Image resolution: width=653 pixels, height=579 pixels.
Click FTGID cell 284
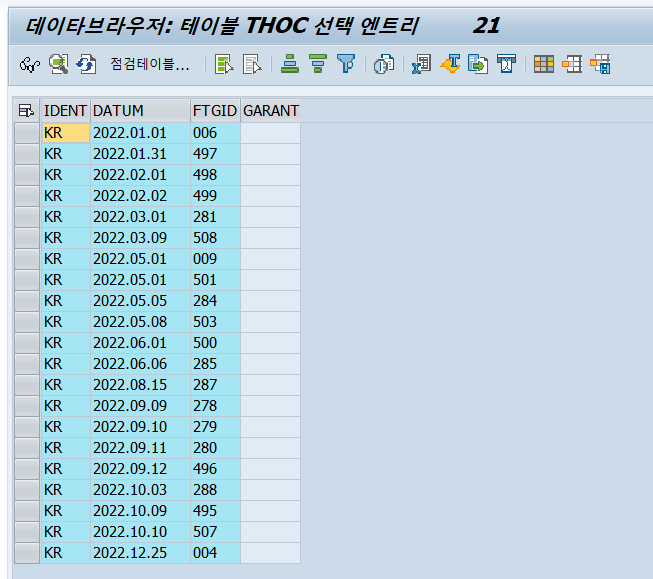215,301
